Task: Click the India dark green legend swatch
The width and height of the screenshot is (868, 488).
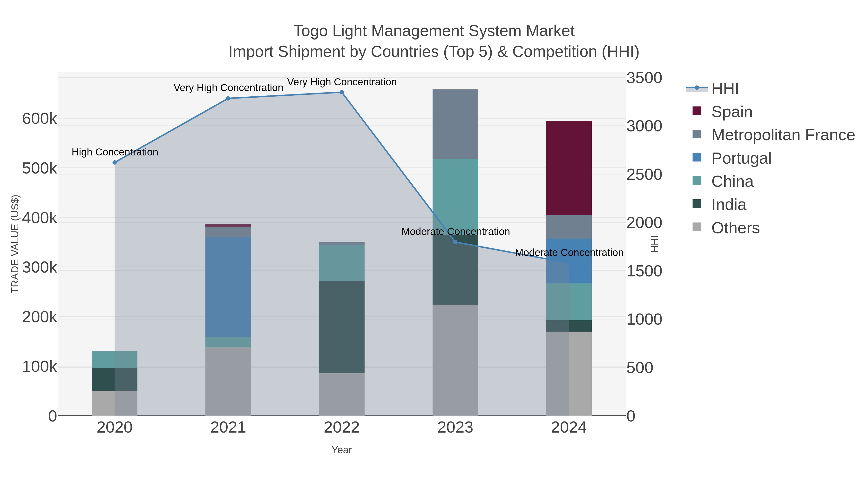Action: click(x=697, y=204)
